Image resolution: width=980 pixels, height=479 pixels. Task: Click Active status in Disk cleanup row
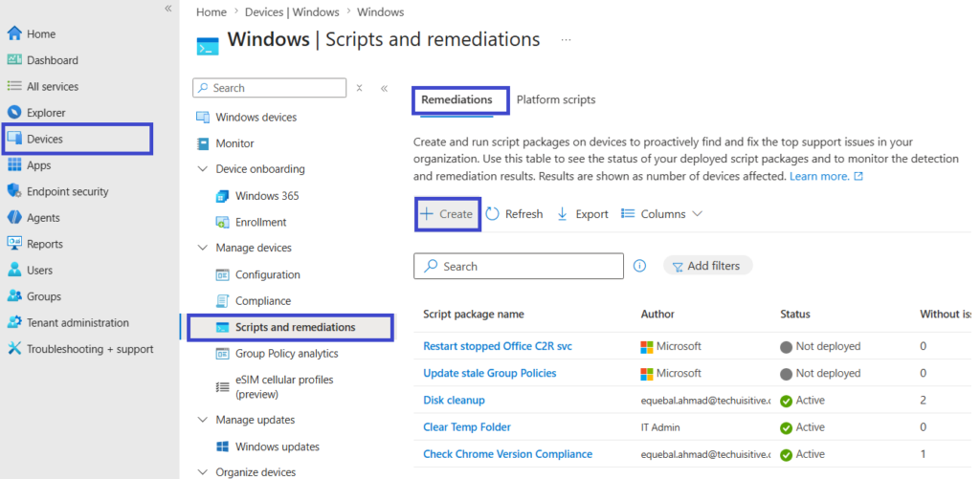803,401
